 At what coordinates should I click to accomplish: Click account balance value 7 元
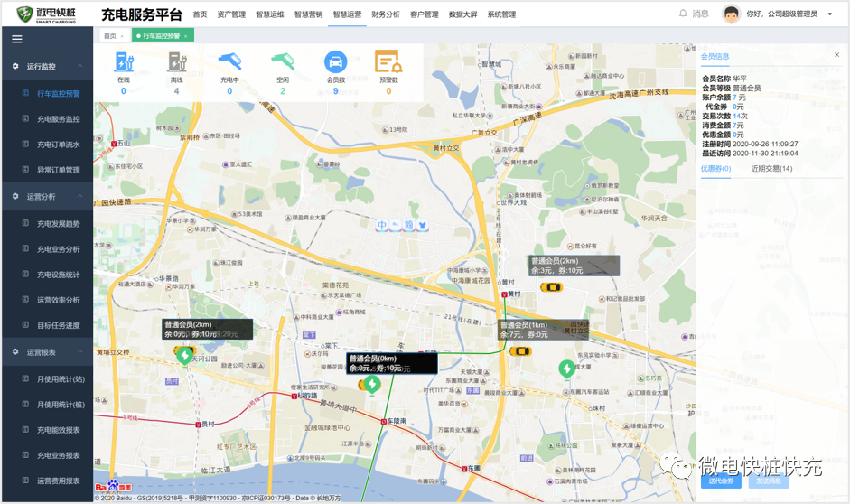(x=739, y=98)
